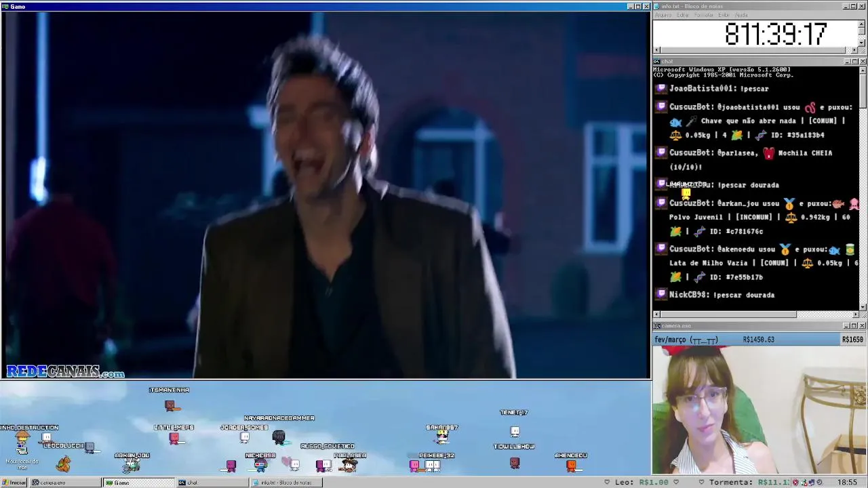Click the AKENOEDU orange character sprite
The image size is (868, 488).
click(x=571, y=465)
